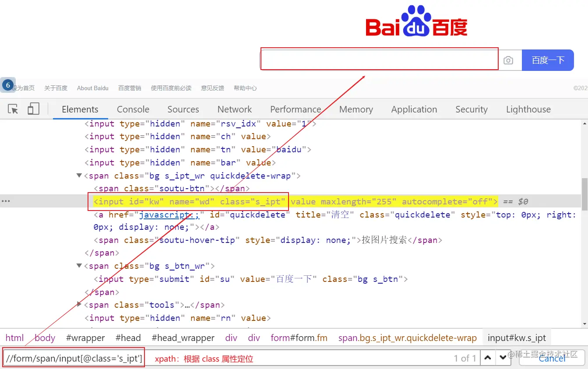Click the inspect element picker icon
Viewport: 588px width, 369px height.
pyautogui.click(x=13, y=109)
